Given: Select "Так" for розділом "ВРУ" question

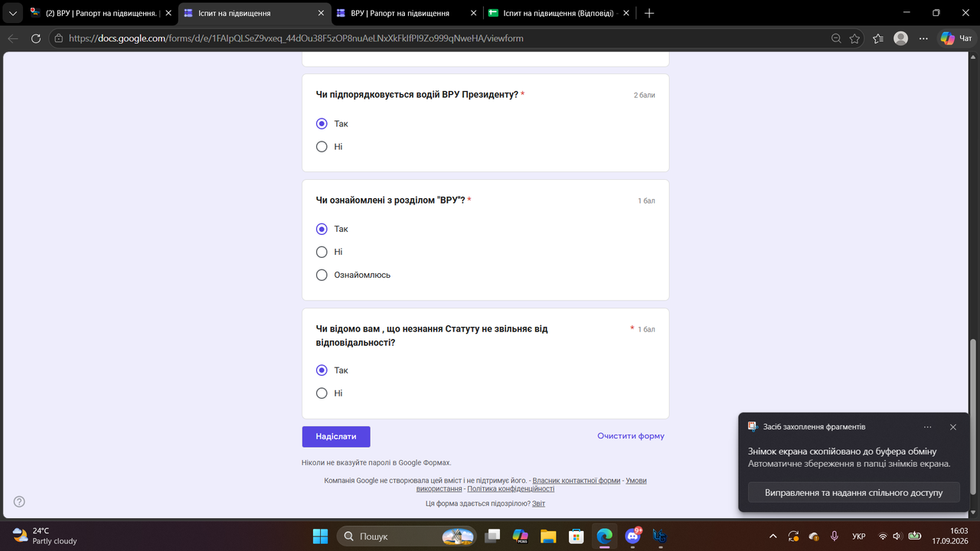Looking at the screenshot, I should coord(322,229).
